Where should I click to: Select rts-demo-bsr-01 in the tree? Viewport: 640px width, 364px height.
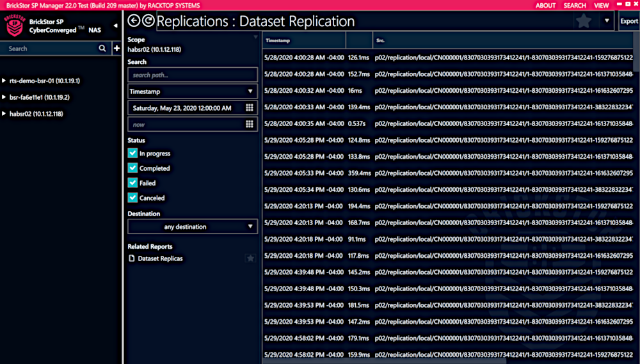pyautogui.click(x=45, y=81)
